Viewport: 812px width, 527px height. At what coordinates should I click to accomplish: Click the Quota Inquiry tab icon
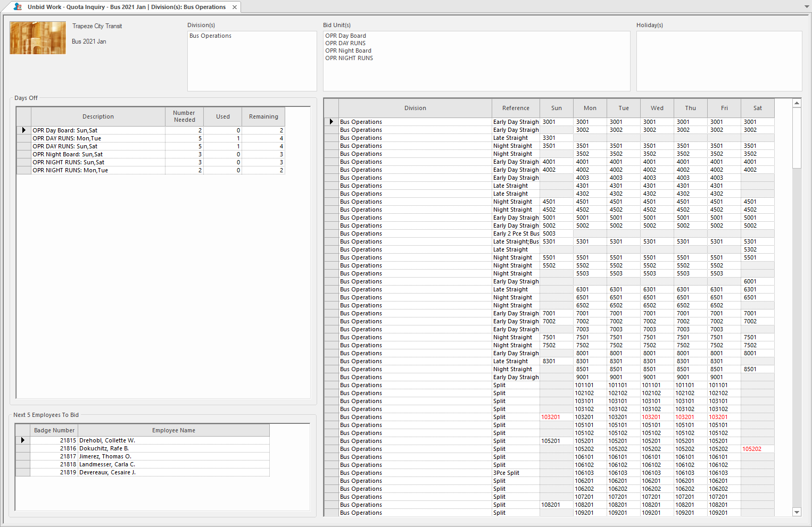pyautogui.click(x=17, y=7)
